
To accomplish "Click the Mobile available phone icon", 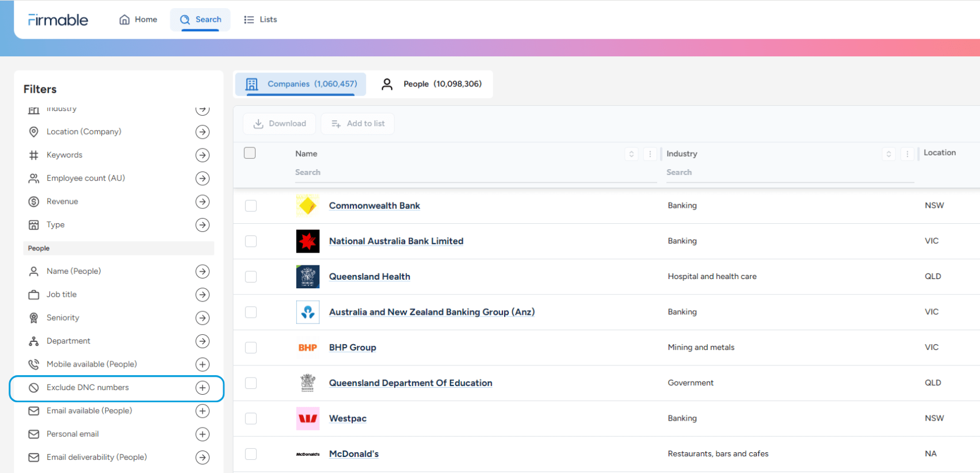I will [x=34, y=364].
